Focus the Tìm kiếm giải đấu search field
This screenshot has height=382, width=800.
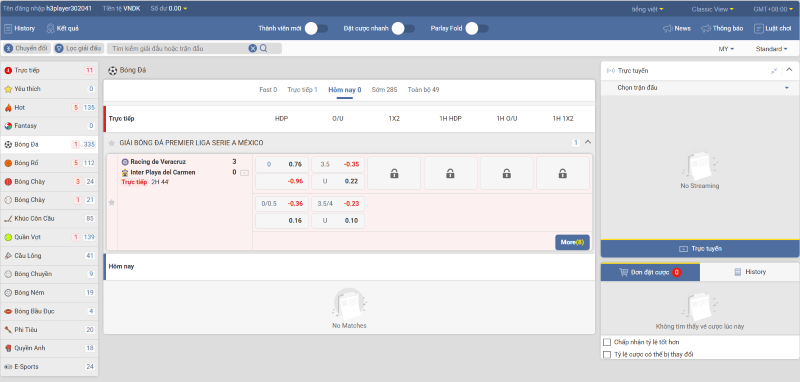pos(179,48)
